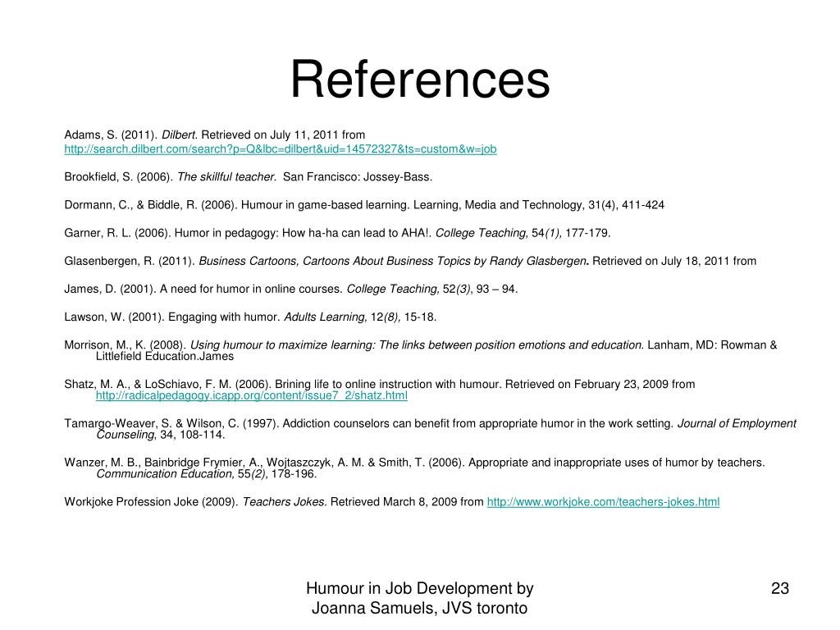Select the Wanzer, Bainbridge Frymier teachers humor line
The height and width of the screenshot is (630, 840).
pos(414,463)
